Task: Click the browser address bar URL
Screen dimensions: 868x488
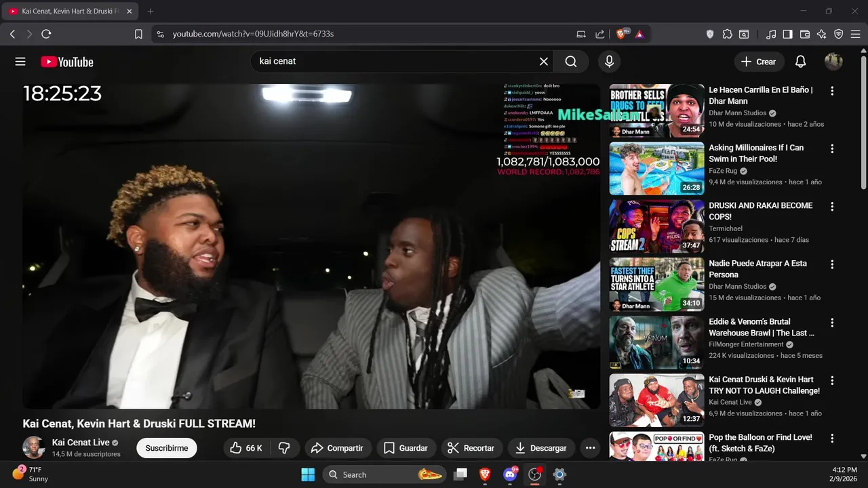Action: pyautogui.click(x=253, y=34)
